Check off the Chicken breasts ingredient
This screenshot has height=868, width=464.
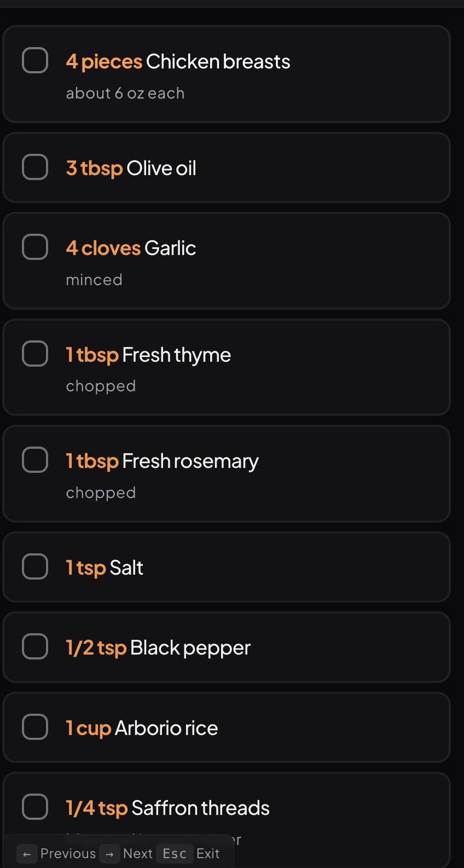coord(35,60)
